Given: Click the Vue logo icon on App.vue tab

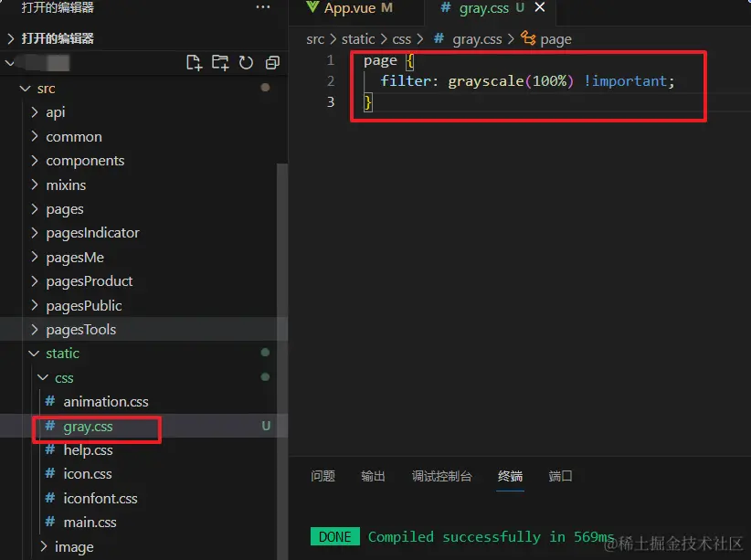Looking at the screenshot, I should point(312,7).
